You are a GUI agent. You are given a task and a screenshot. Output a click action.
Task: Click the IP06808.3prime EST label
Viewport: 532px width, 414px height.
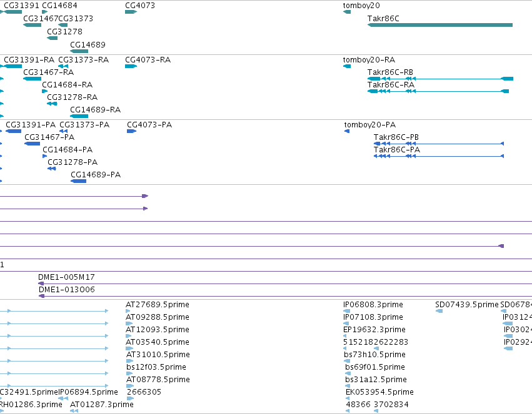[x=373, y=305]
